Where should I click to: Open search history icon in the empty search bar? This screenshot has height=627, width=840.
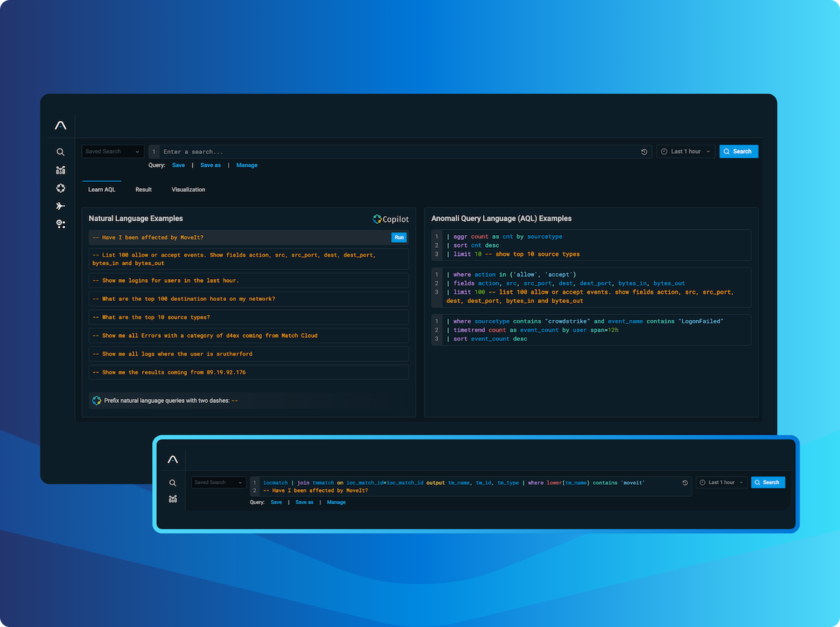644,152
